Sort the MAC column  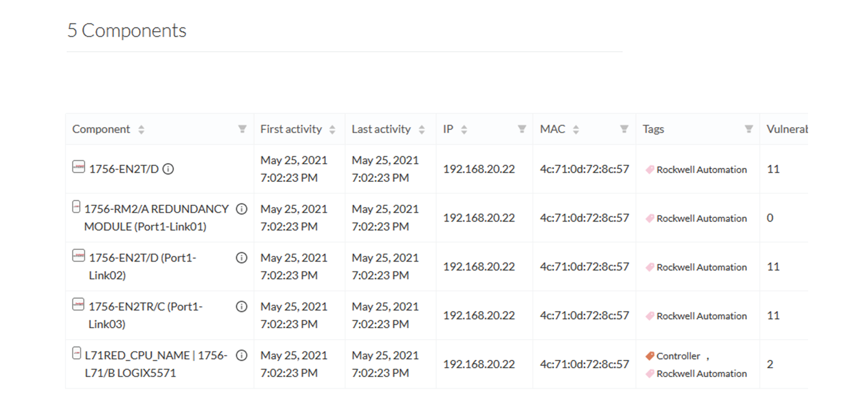[x=576, y=130]
